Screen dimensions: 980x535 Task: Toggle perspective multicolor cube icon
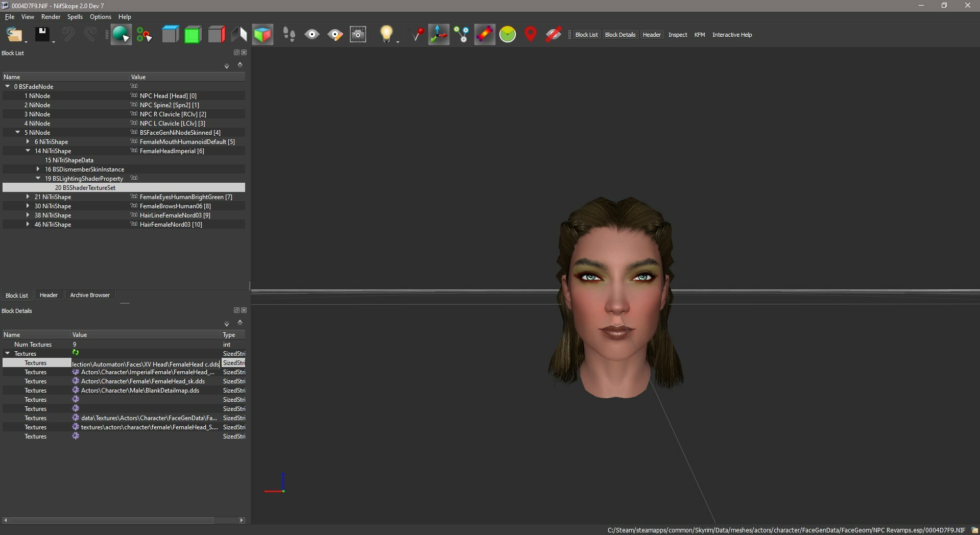click(x=262, y=34)
